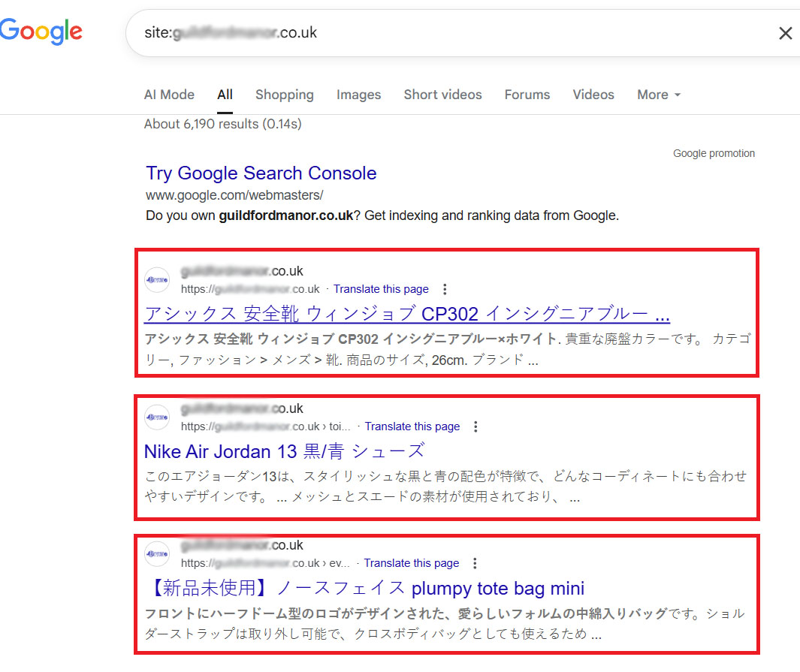Click the favicon beside the Nike Air Jordan result

pos(157,417)
